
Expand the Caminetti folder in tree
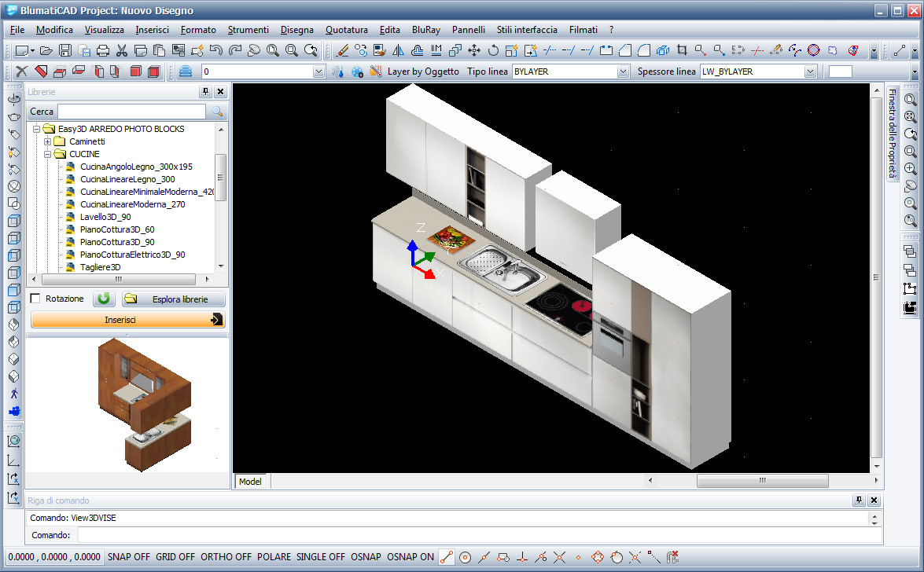point(48,141)
